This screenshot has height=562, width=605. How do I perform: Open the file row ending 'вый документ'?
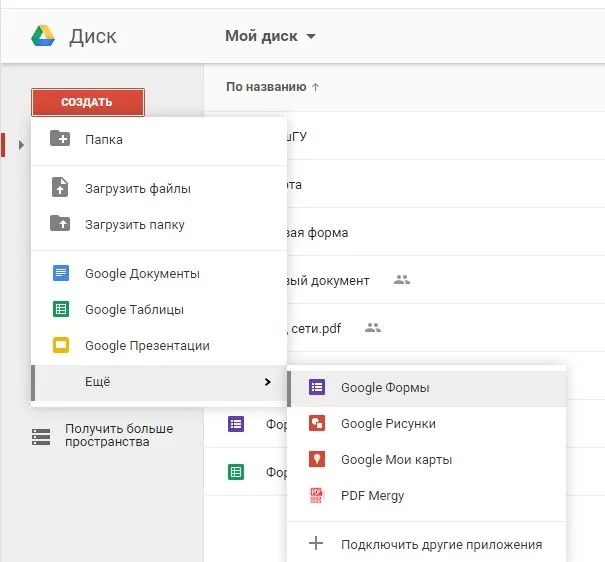tap(404, 280)
